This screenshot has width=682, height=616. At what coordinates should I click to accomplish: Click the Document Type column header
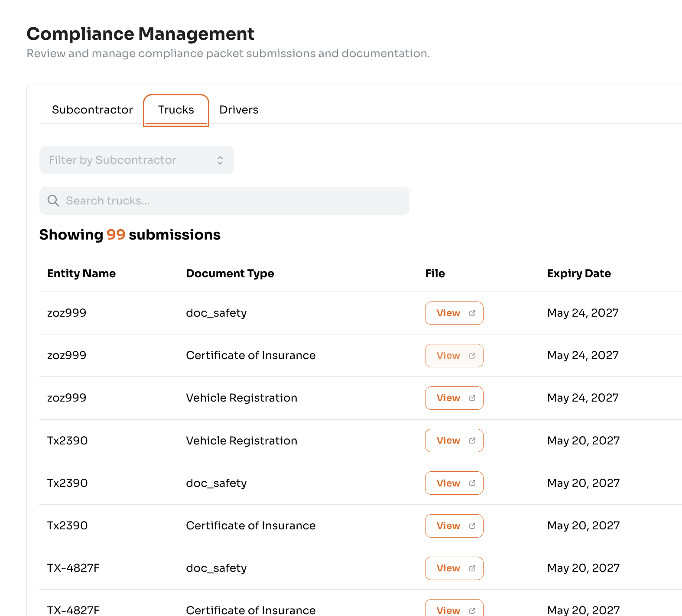pyautogui.click(x=230, y=273)
